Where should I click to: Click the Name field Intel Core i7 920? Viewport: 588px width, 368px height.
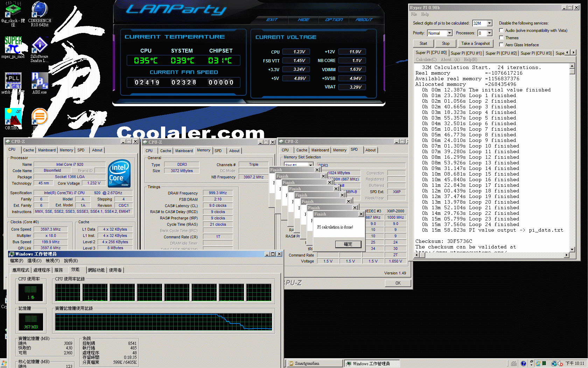[70, 164]
